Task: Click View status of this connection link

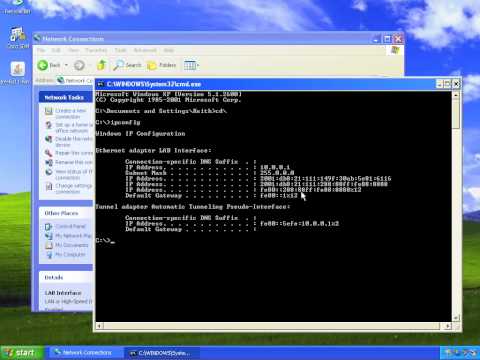Action: point(74,174)
